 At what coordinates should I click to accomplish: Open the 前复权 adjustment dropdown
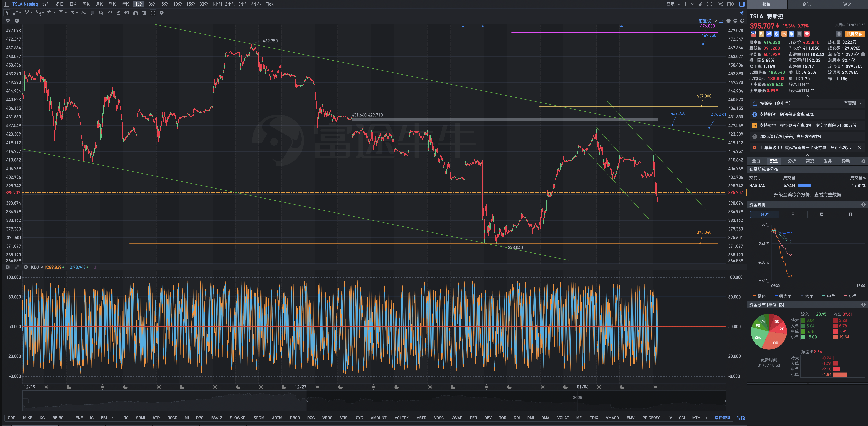click(707, 21)
